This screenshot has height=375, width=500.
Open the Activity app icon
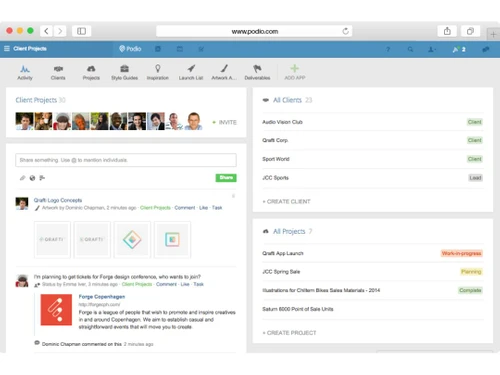(25, 72)
